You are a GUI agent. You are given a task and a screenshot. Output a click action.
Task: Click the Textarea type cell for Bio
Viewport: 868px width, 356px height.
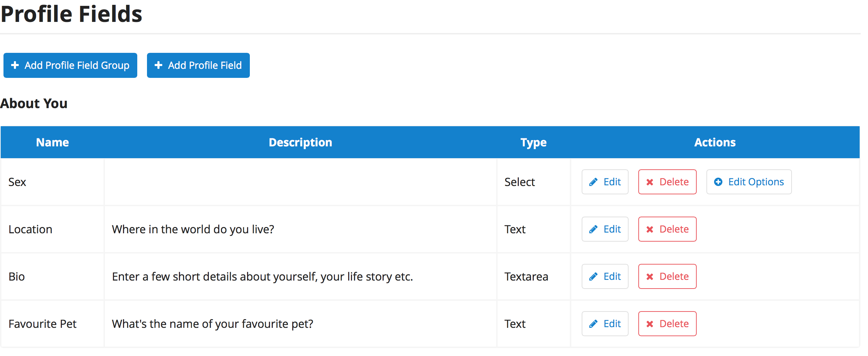coord(533,277)
